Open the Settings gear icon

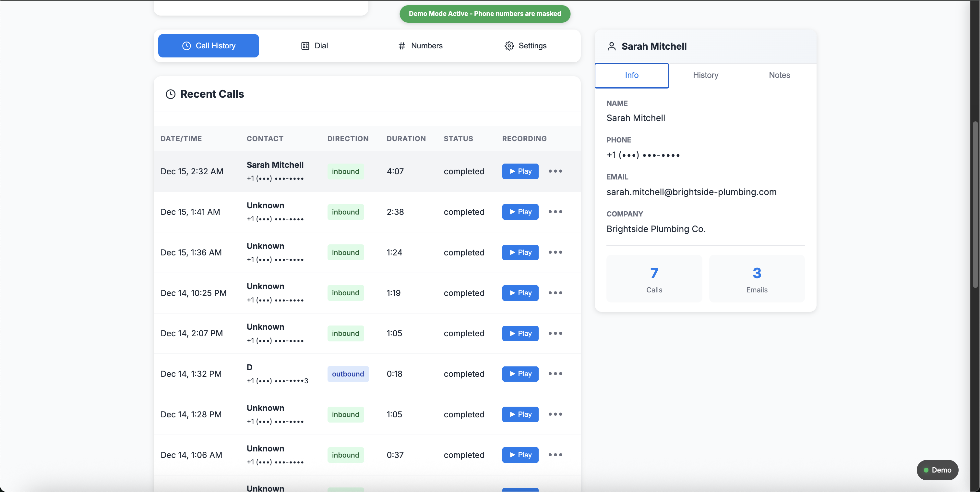(x=508, y=46)
